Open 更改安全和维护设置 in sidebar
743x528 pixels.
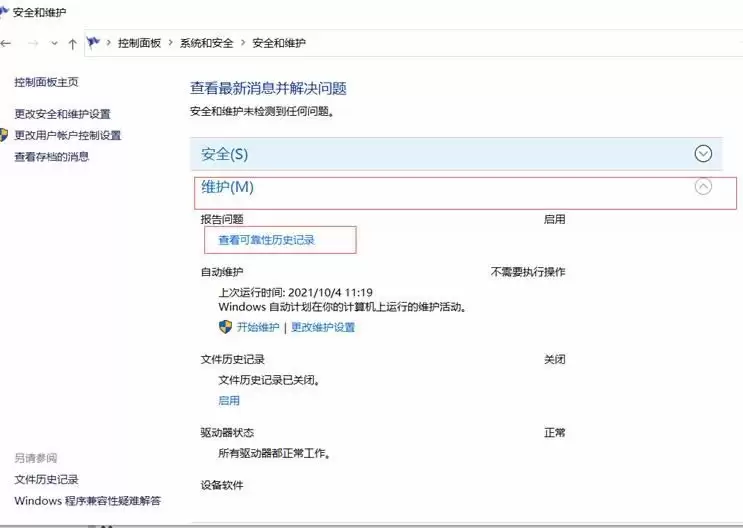(62, 114)
